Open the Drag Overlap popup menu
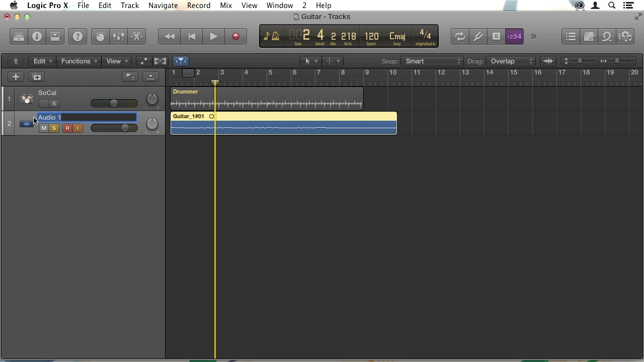644x362 pixels. click(511, 61)
